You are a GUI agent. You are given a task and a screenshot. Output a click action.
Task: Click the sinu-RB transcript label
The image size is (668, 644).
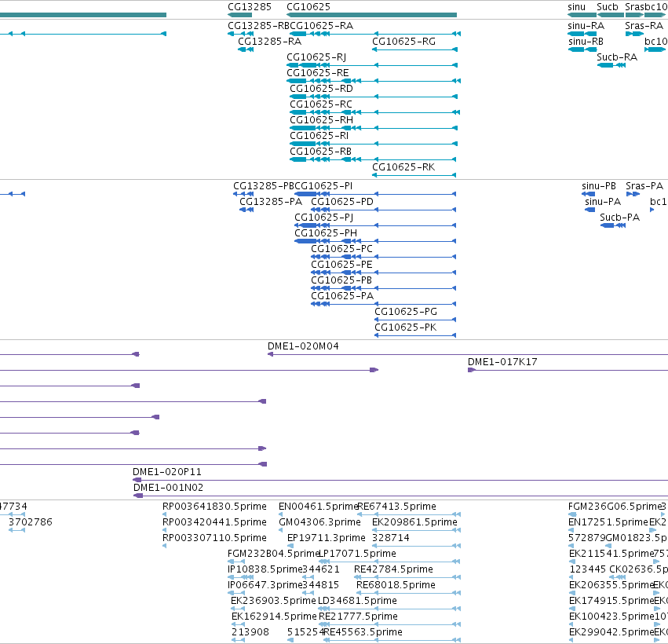tap(586, 42)
